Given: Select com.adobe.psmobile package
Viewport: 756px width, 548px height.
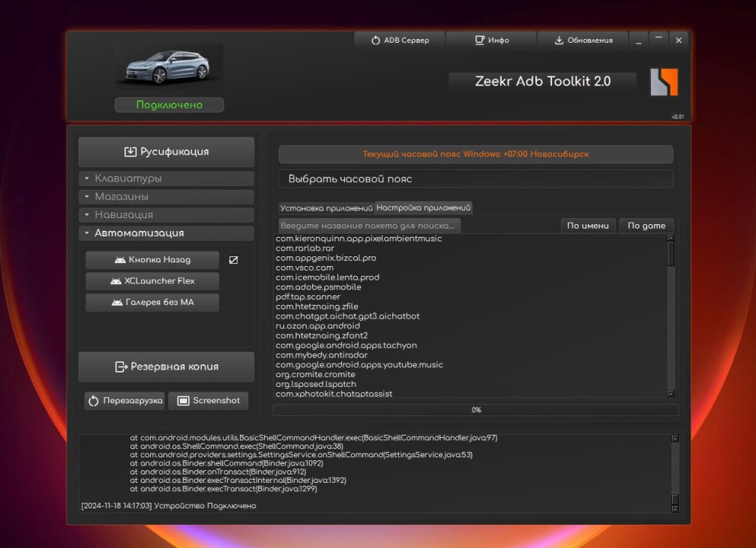Looking at the screenshot, I should (318, 287).
